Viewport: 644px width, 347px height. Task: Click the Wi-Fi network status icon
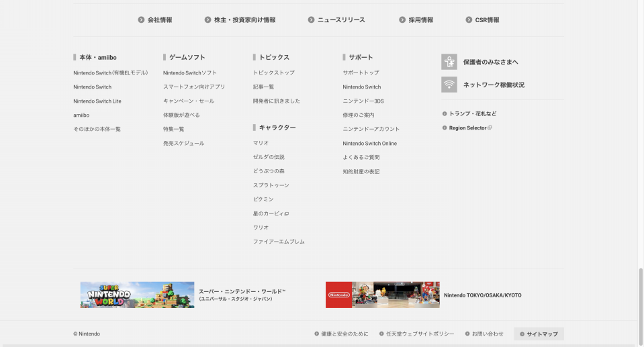(449, 85)
